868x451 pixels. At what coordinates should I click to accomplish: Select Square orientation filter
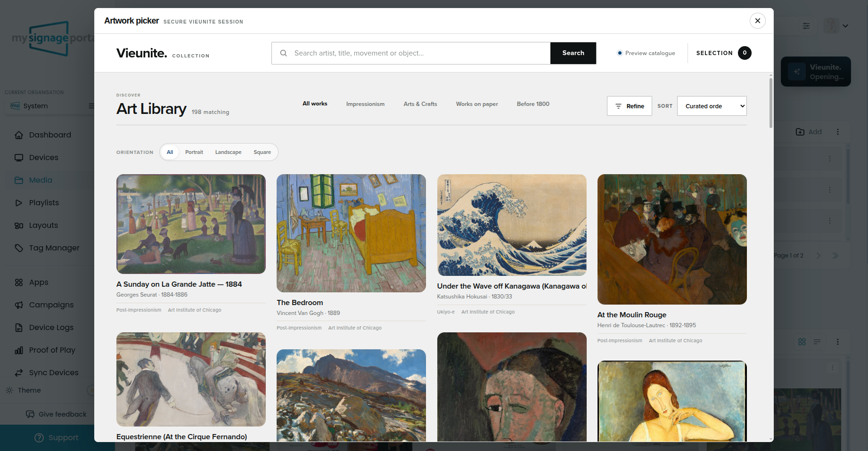[x=262, y=152]
